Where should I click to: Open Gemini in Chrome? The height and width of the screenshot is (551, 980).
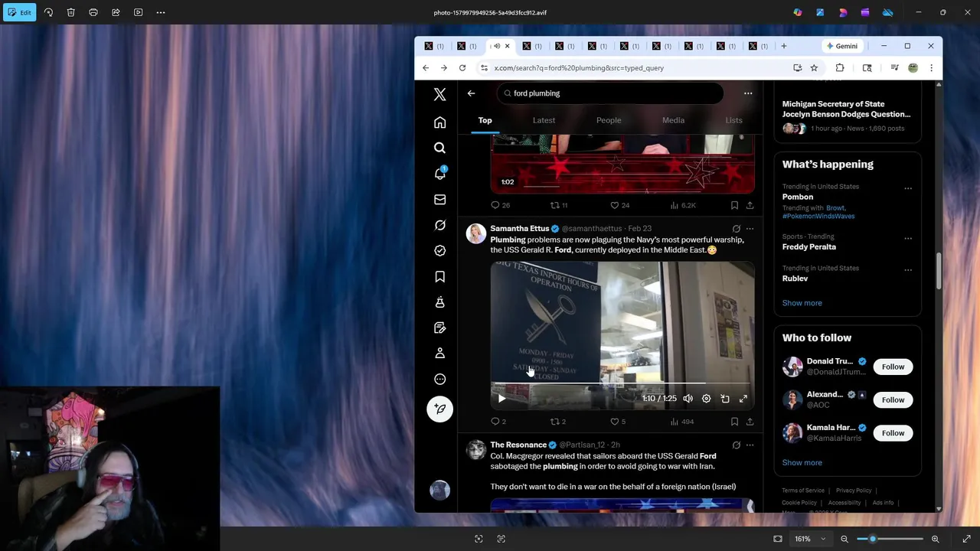click(x=841, y=46)
